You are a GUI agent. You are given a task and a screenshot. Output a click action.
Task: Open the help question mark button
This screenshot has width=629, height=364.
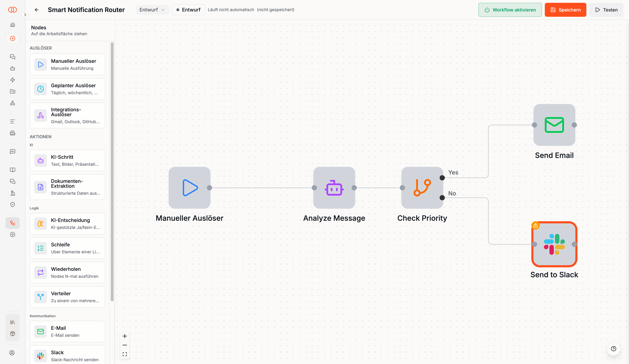coord(613,349)
